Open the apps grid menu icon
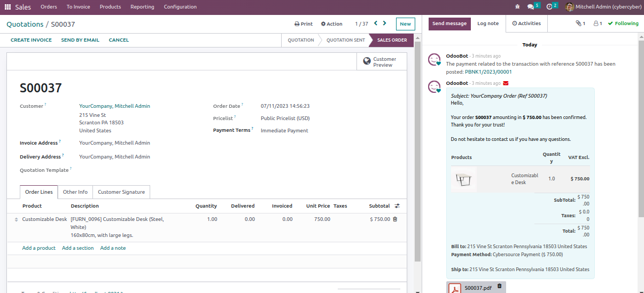The height and width of the screenshot is (293, 644). point(7,7)
